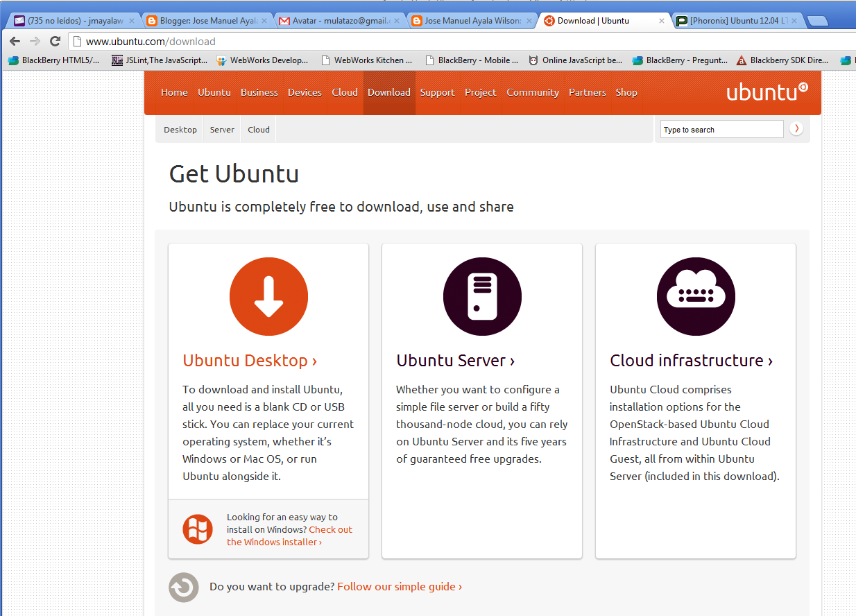Open the Shop nav item
The image size is (856, 616).
(626, 92)
